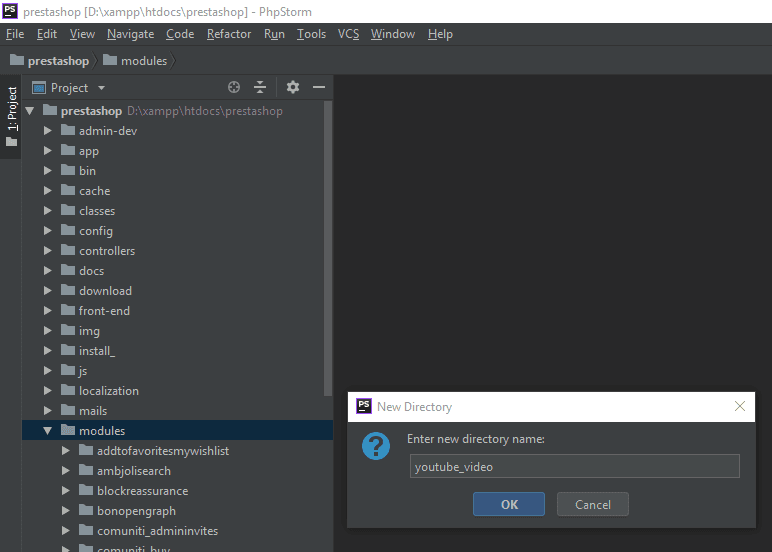
Task: Select the bin folder
Action: pos(88,171)
